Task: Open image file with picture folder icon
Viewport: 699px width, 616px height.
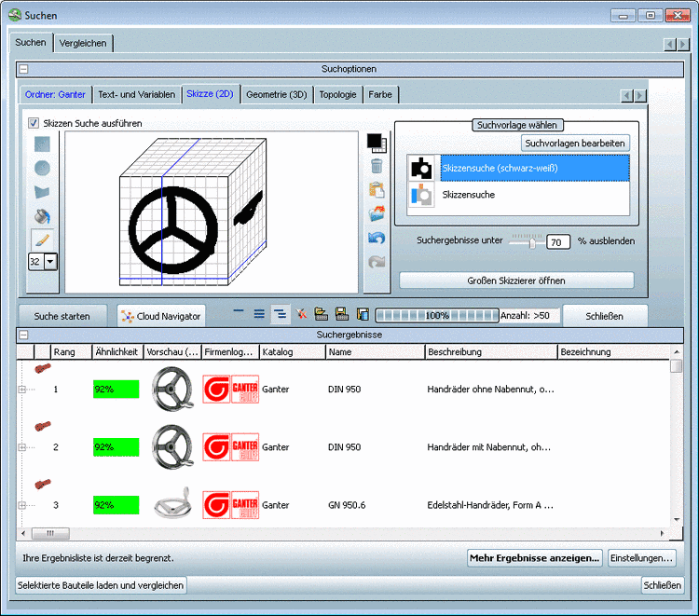Action: click(x=377, y=214)
